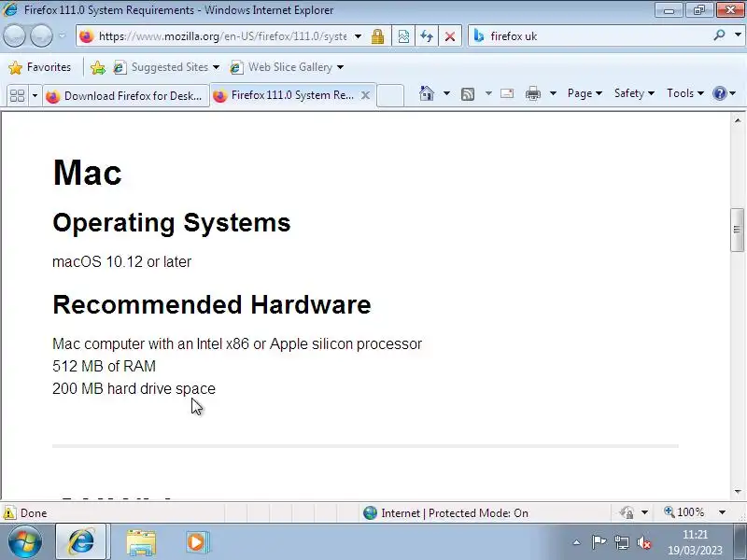This screenshot has height=560, width=747.
Task: Click Add to Favorites Bar icon
Action: (98, 67)
